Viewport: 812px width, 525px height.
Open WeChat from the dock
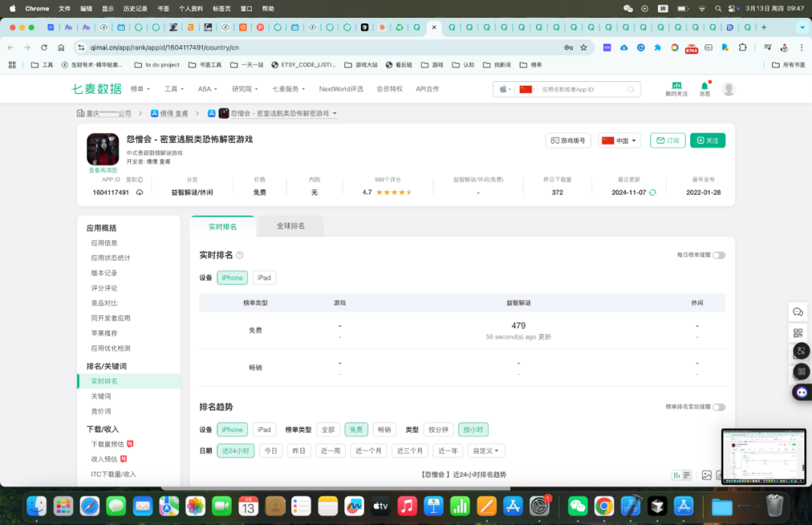point(577,506)
